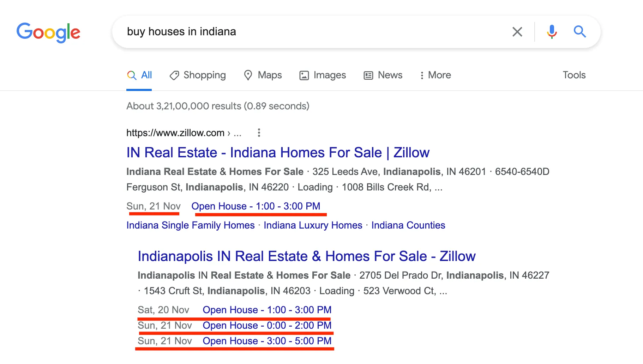
Task: Open Indiana Counties sitelink
Action: (408, 225)
